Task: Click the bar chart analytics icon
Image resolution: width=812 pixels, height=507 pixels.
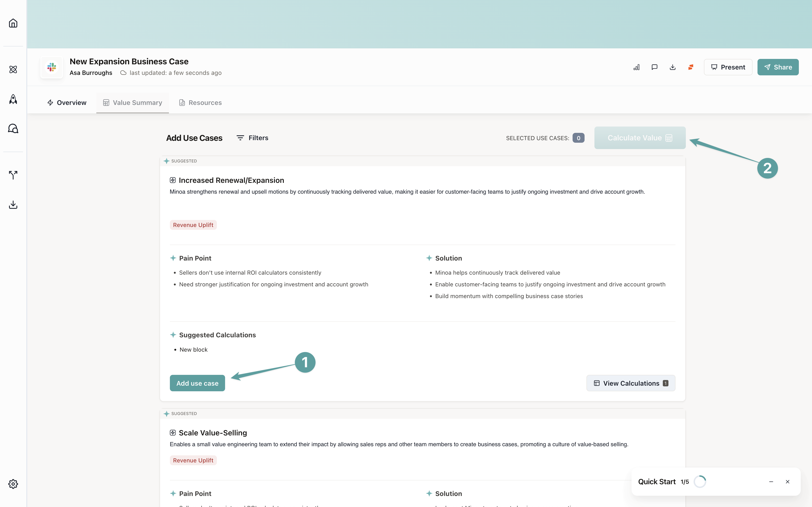Action: (x=636, y=67)
